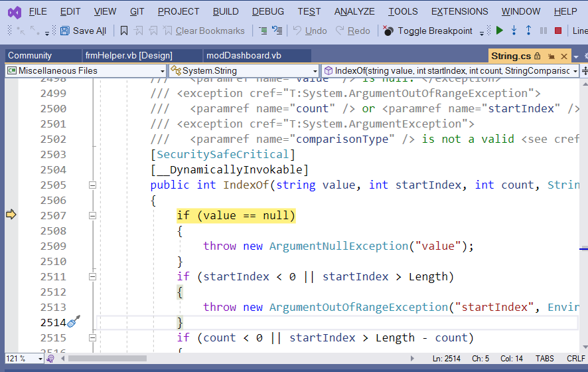Click the uncomment selected lines icon
The image size is (588, 372).
point(277,31)
